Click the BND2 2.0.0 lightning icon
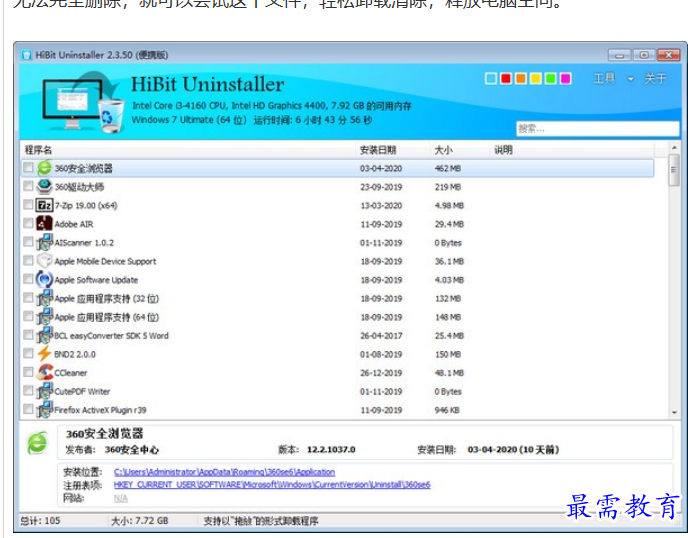This screenshot has width=688, height=538. click(44, 354)
